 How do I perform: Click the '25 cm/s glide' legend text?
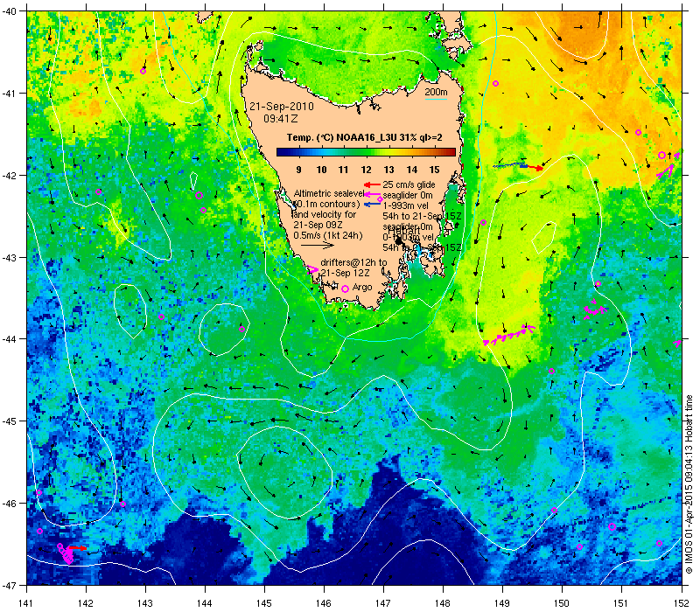coord(409,184)
